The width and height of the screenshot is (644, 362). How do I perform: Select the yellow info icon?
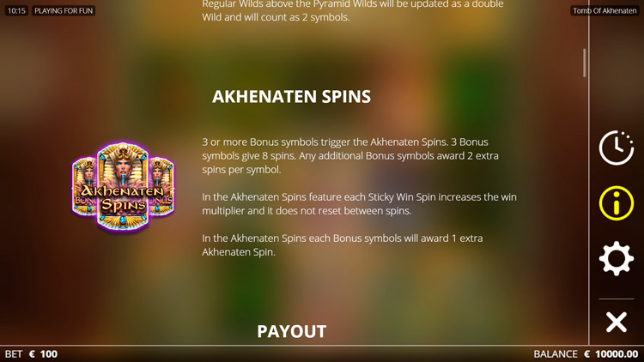point(616,203)
